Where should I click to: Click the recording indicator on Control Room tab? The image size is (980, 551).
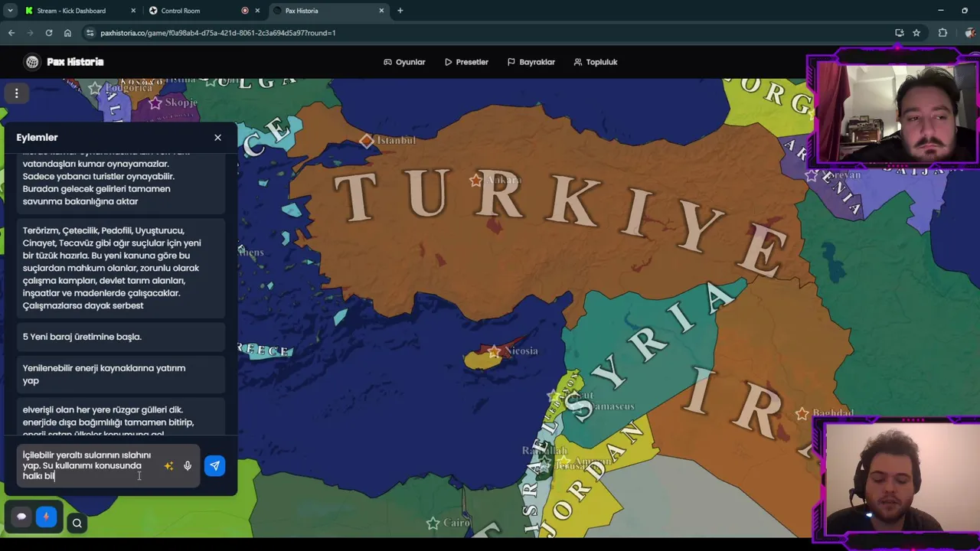click(245, 11)
